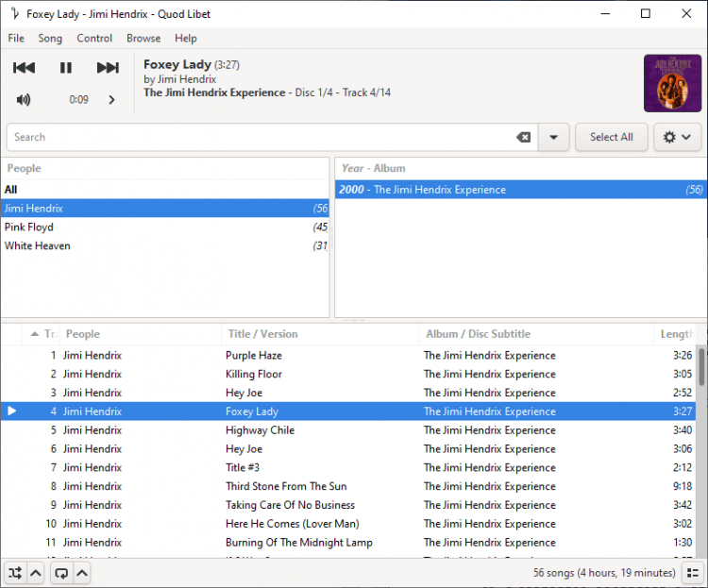This screenshot has height=588, width=708.
Task: Open repeat mode options arrow
Action: coord(82,573)
